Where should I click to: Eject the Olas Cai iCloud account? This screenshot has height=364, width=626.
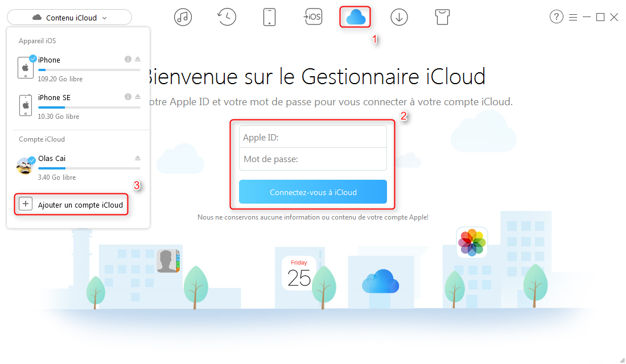pyautogui.click(x=138, y=158)
